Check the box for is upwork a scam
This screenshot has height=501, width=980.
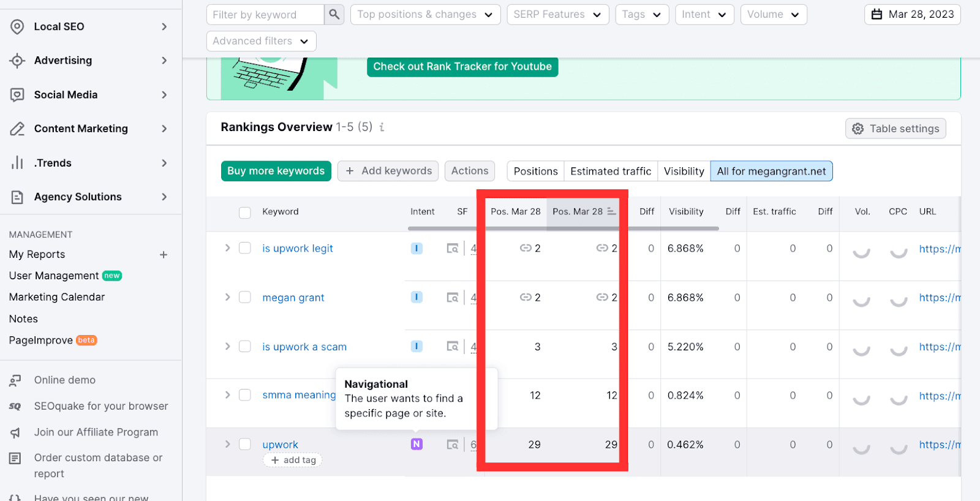click(x=245, y=346)
